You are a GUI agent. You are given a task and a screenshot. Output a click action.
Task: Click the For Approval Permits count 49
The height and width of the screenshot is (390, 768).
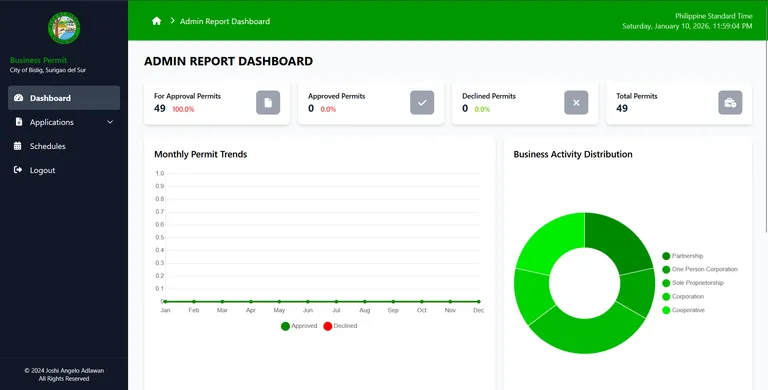[160, 108]
